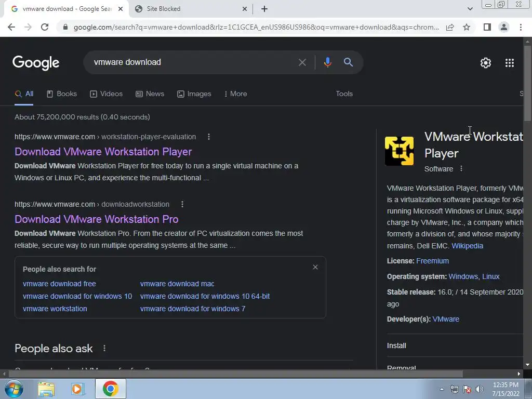Screen dimensions: 532x399
Task: Open the Action Center flag tray icon
Action: click(467, 389)
